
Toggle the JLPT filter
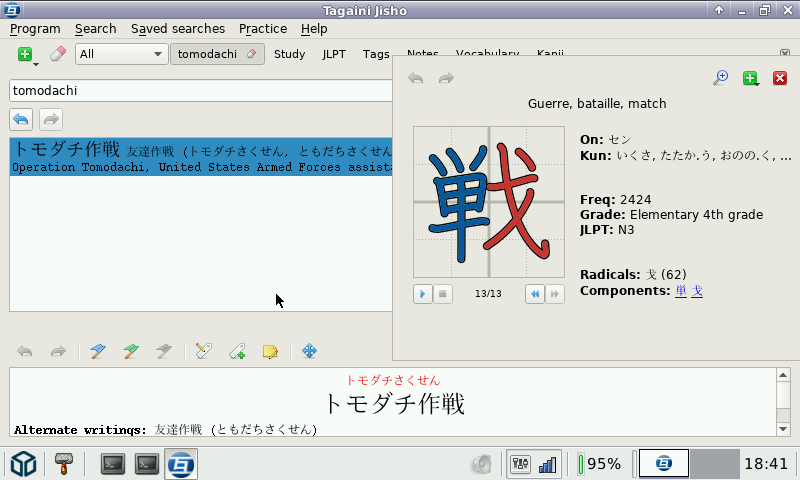point(334,54)
